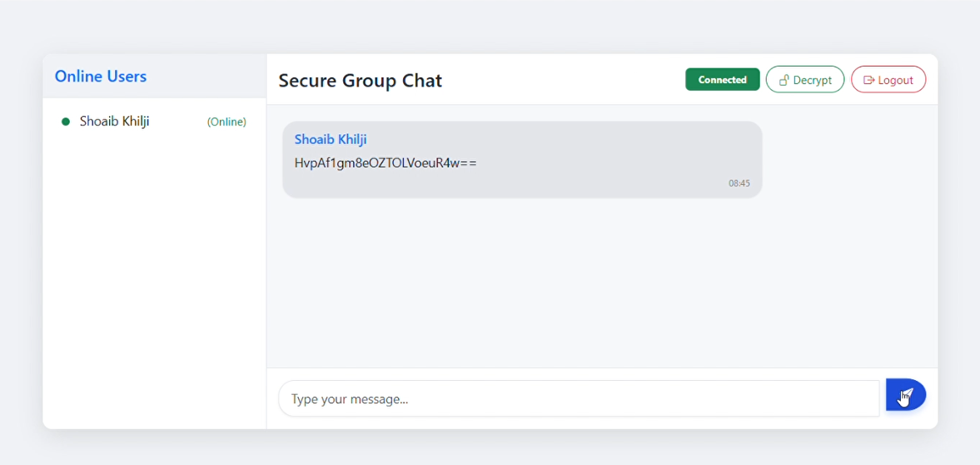Click sender name 'Shoaib Khilji' in the message bubble
Image resolution: width=980 pixels, height=465 pixels.
(x=331, y=139)
